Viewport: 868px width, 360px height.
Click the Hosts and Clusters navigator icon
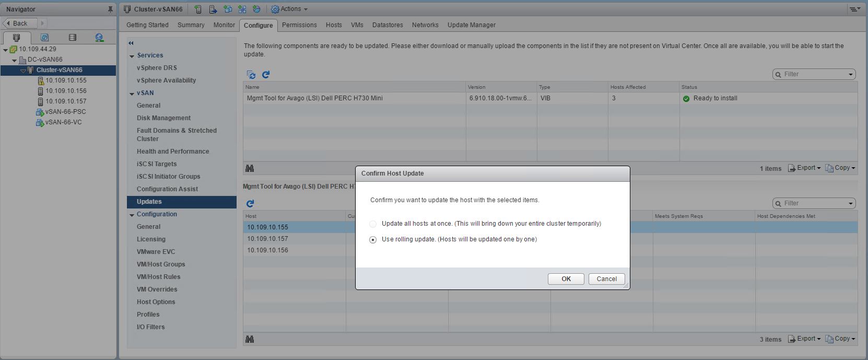coord(16,38)
